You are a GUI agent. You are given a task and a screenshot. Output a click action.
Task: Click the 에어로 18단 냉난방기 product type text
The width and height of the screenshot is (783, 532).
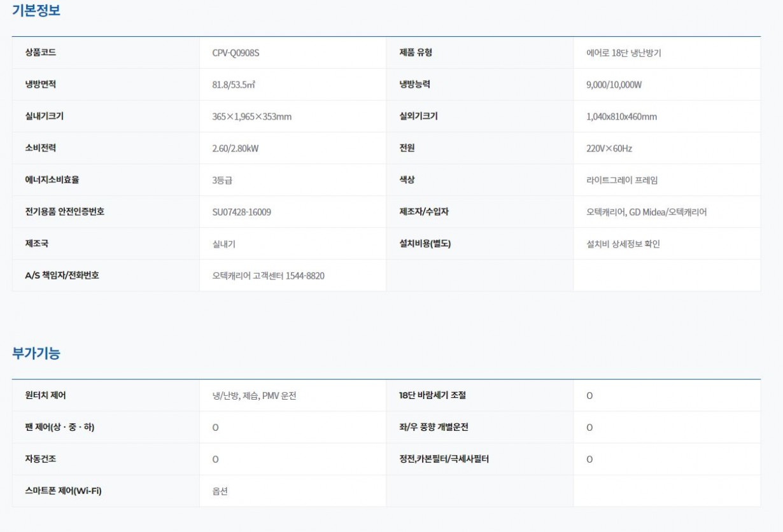(623, 53)
